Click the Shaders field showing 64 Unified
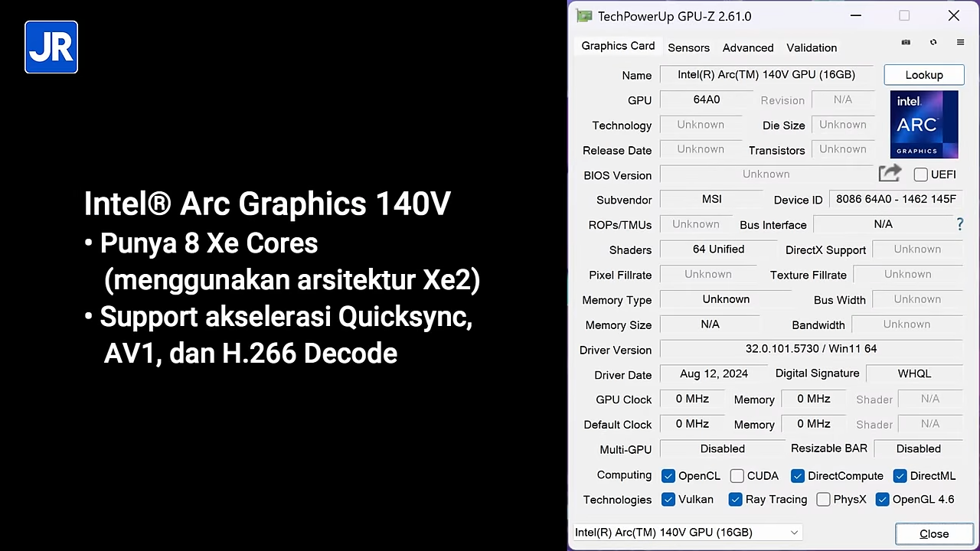The height and width of the screenshot is (551, 980). click(718, 249)
